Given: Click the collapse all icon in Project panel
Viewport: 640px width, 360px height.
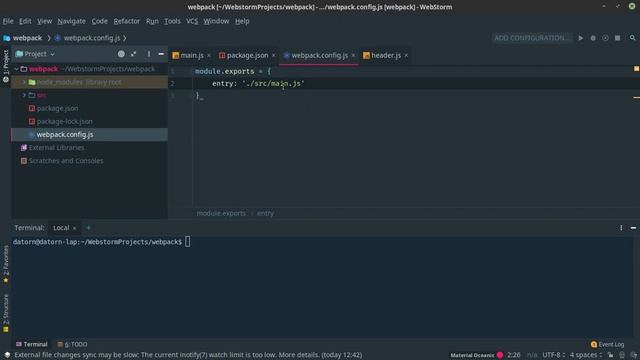Looking at the screenshot, I should (x=134, y=54).
